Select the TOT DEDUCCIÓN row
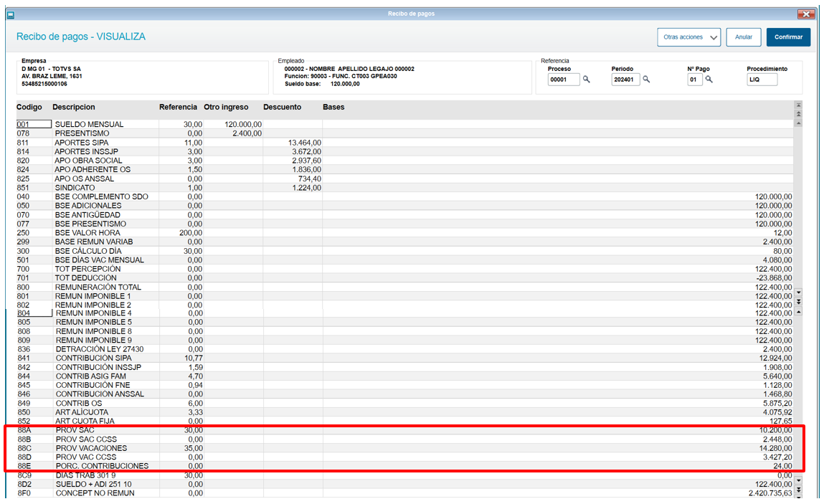The image size is (824, 504). [404, 278]
